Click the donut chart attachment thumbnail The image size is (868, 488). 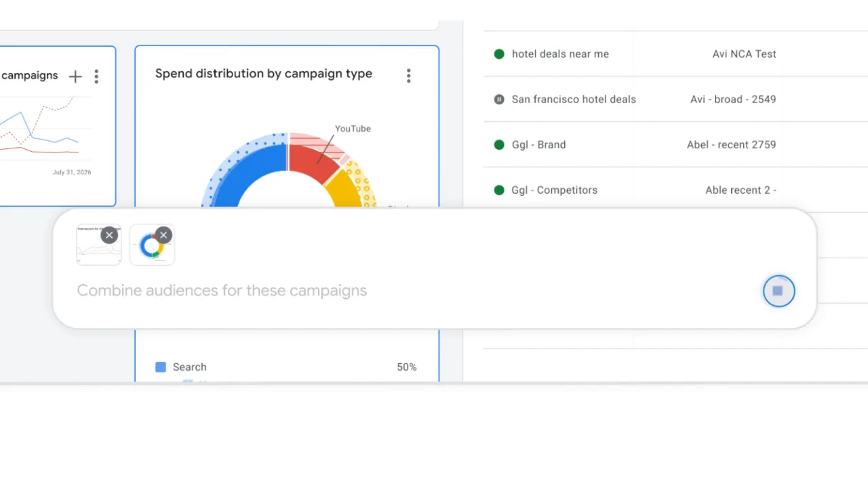point(152,245)
